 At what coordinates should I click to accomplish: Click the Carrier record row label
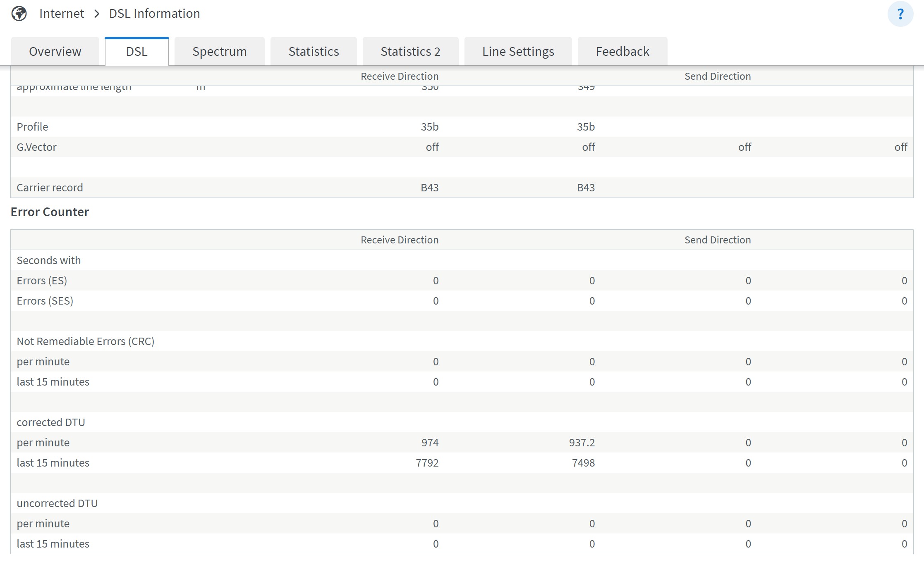tap(50, 188)
